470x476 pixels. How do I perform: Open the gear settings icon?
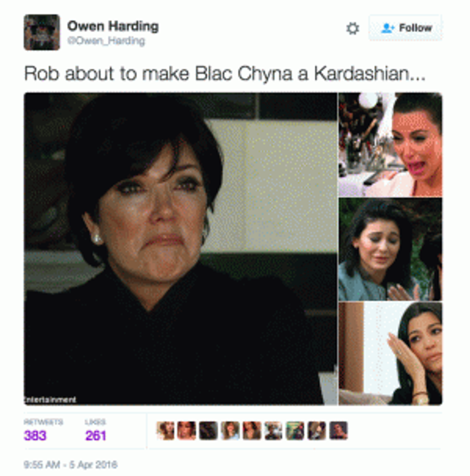[x=352, y=28]
